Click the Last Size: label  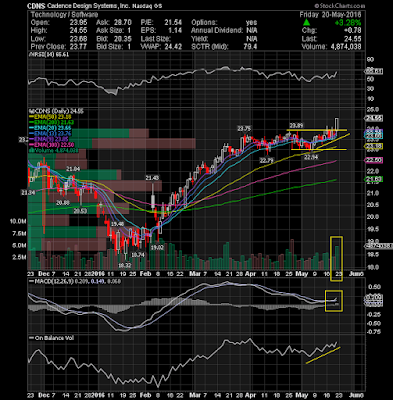click(156, 39)
